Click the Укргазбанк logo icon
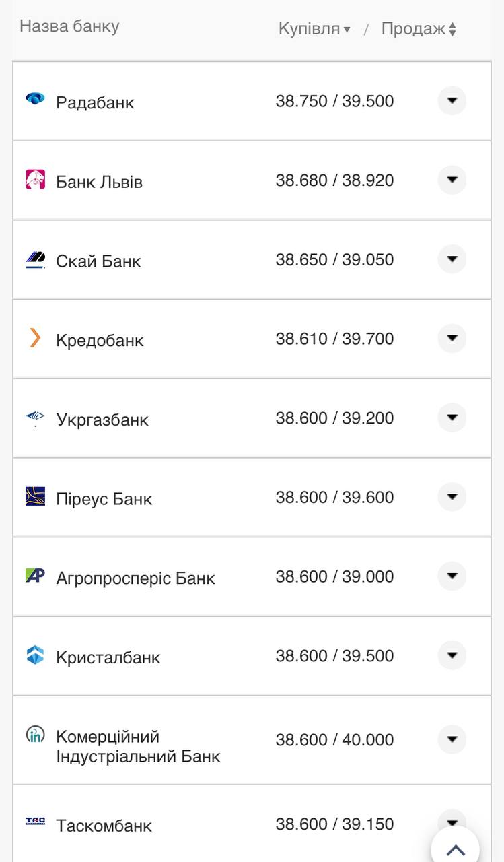504x862 pixels. click(x=35, y=418)
